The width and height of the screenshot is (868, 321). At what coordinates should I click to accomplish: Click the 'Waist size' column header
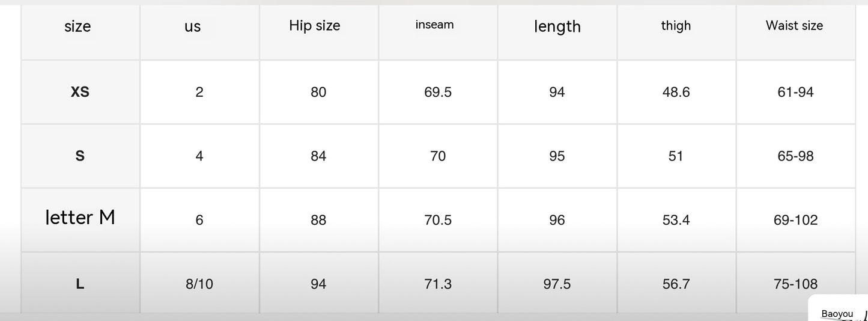(x=794, y=25)
